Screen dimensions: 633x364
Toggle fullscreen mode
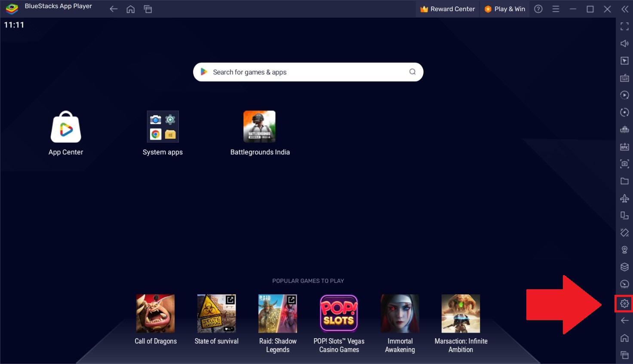624,26
